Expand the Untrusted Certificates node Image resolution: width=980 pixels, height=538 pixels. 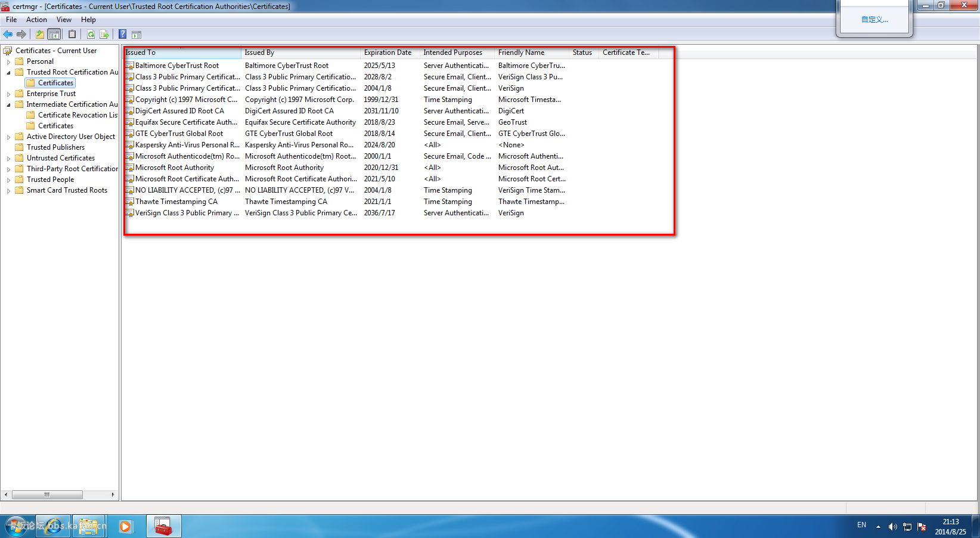8,158
